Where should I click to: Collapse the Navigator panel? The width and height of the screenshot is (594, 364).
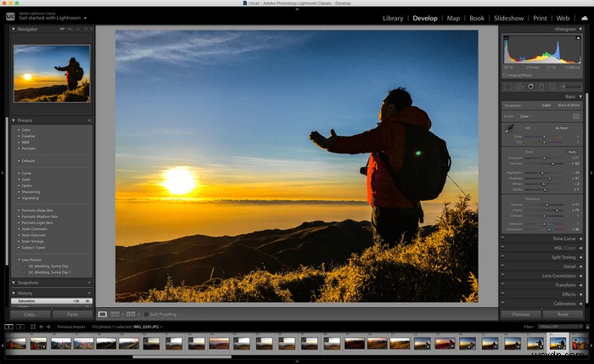[14, 29]
